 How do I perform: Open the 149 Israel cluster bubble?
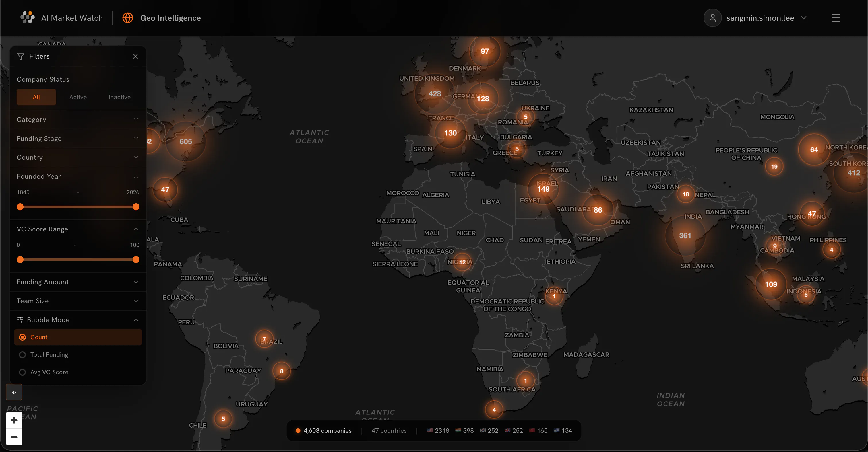pyautogui.click(x=543, y=189)
